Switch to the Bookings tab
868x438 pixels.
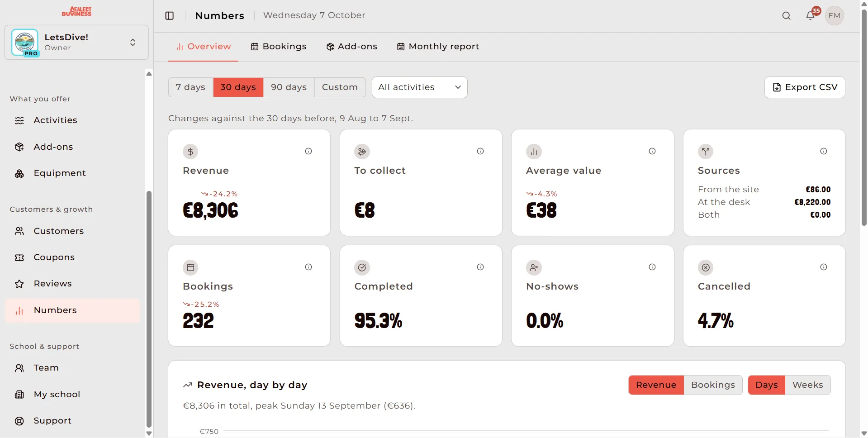click(279, 47)
